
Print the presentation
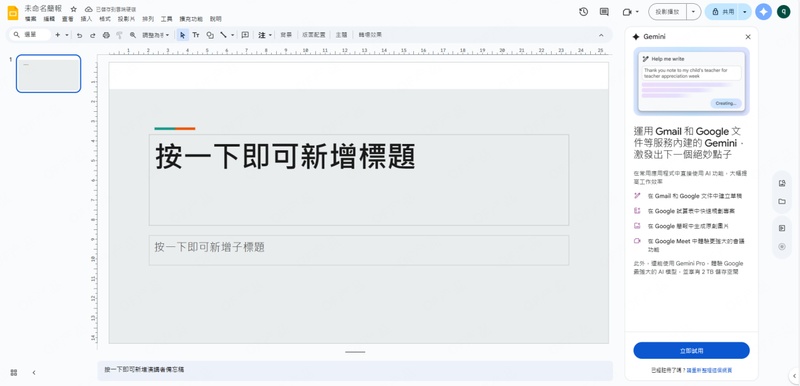pyautogui.click(x=106, y=35)
